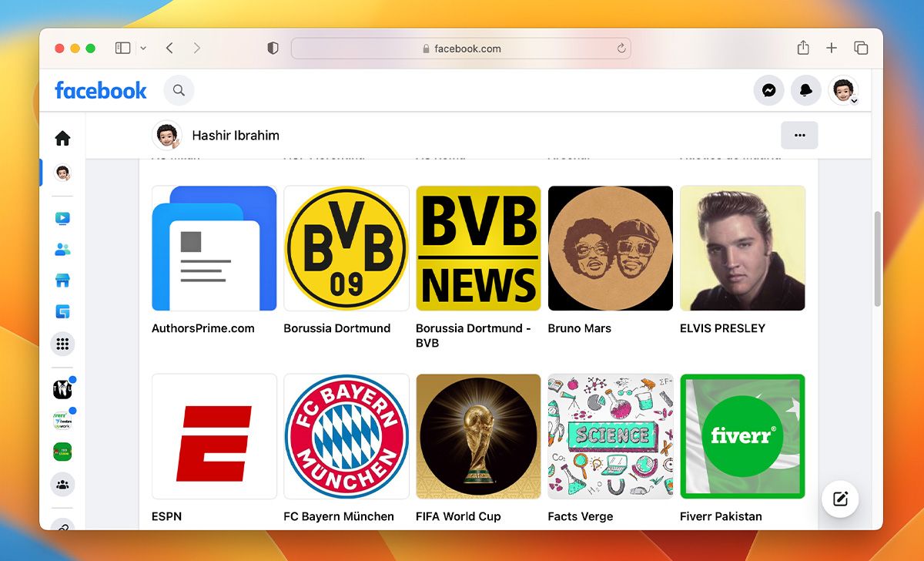
Task: Click the Fiverr Pakistan page name
Action: click(721, 516)
